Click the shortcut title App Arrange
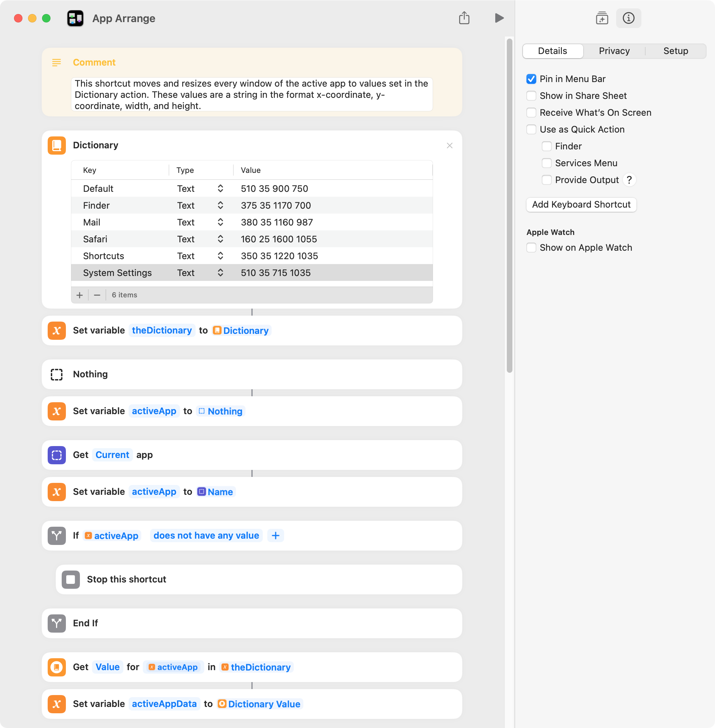Image resolution: width=715 pixels, height=728 pixels. coord(123,18)
